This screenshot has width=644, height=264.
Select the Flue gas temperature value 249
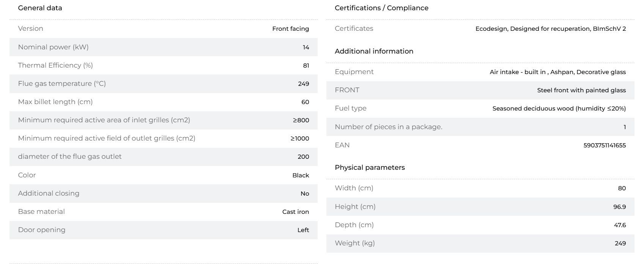(303, 84)
